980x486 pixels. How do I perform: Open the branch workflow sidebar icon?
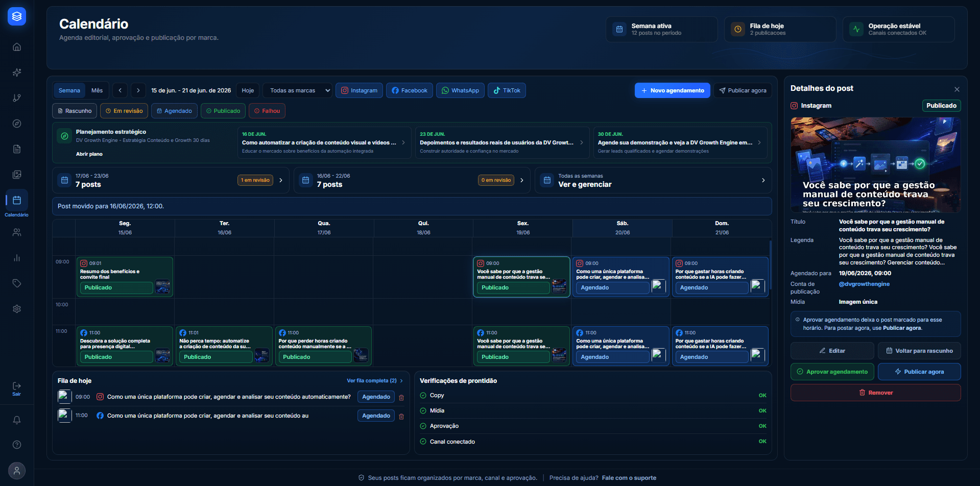pyautogui.click(x=17, y=98)
